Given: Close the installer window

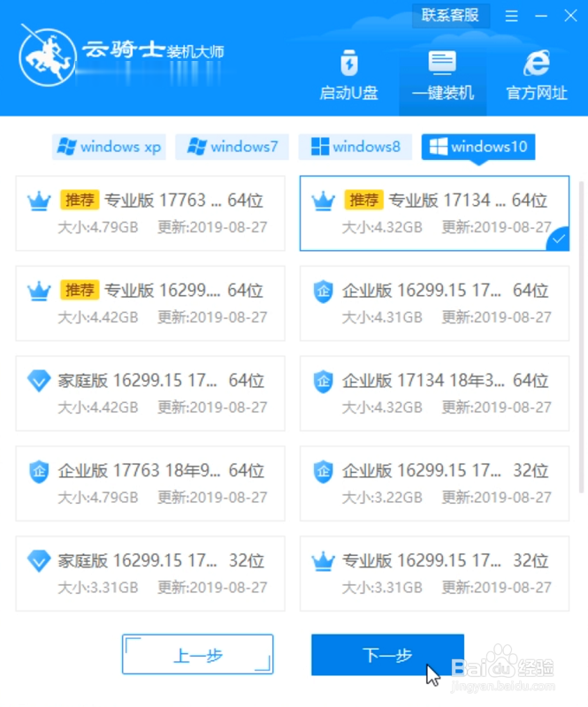Looking at the screenshot, I should (x=571, y=16).
